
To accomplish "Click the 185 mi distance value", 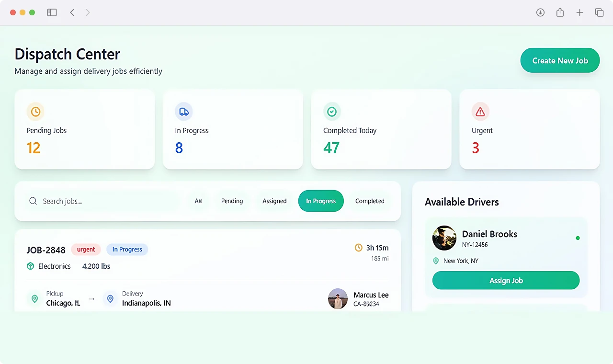I will click(x=380, y=259).
